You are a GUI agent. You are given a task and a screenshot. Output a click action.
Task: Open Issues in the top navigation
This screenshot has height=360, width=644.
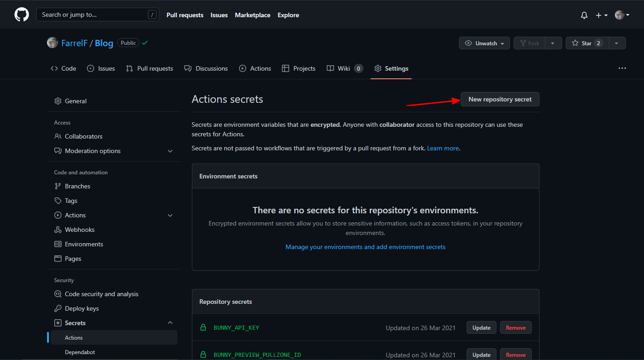219,15
